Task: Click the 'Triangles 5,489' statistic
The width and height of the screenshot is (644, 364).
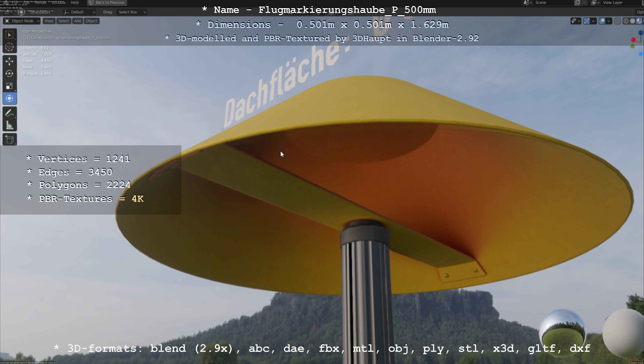Action: click(x=37, y=73)
